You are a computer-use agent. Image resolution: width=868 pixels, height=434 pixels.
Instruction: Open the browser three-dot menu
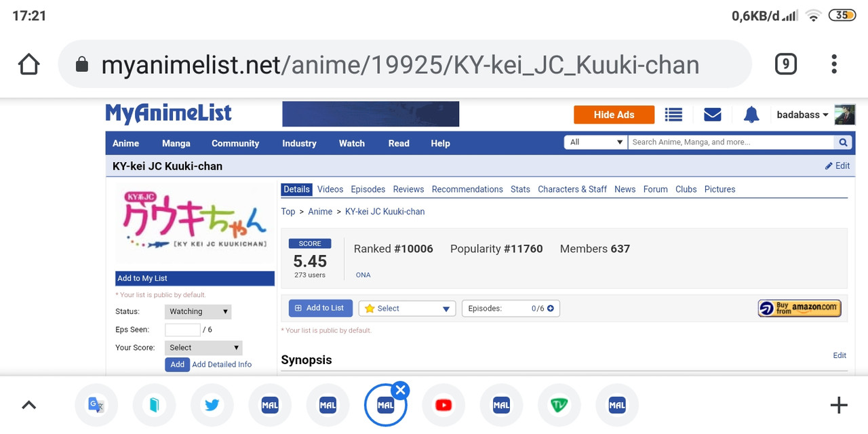click(x=834, y=64)
